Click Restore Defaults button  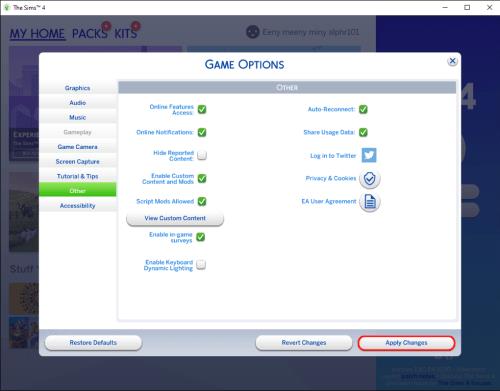tap(93, 343)
